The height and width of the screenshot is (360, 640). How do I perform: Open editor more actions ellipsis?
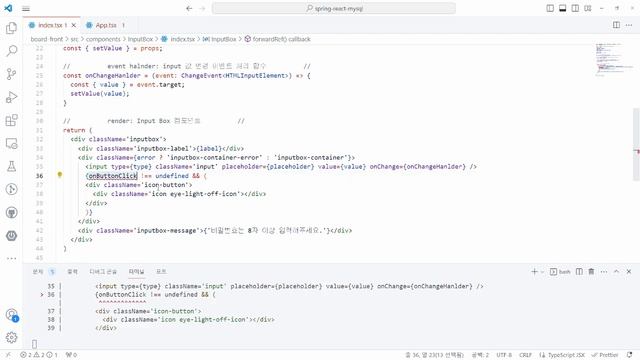click(629, 25)
